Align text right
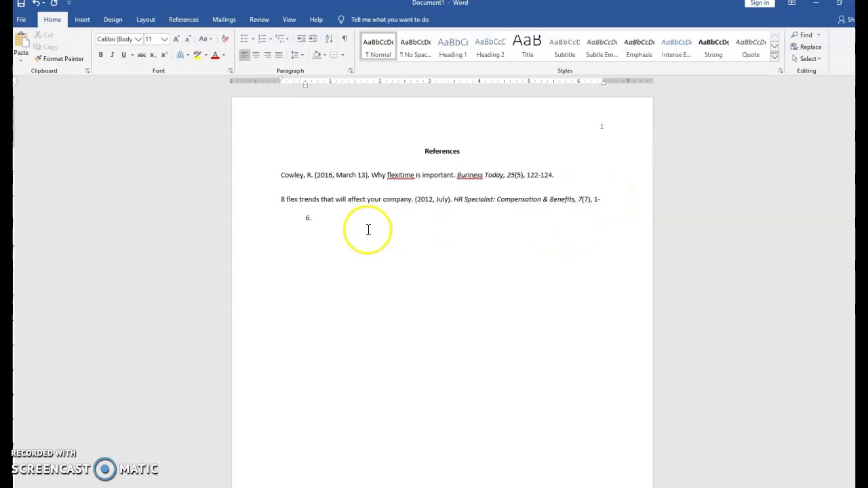 [x=267, y=55]
